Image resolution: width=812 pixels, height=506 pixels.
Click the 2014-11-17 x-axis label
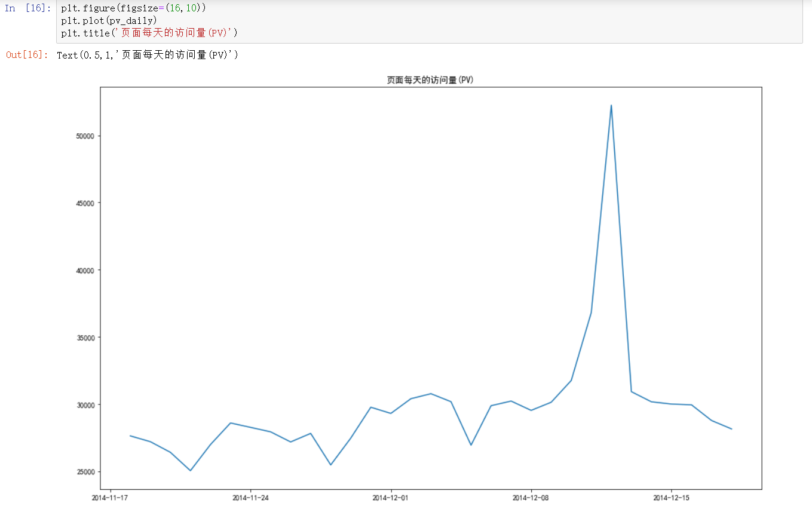pos(111,496)
